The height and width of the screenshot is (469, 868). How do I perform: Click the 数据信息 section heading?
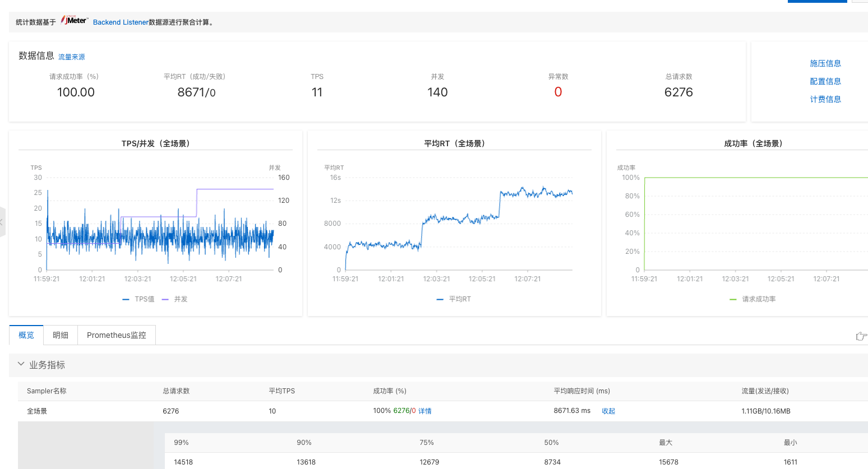coord(36,55)
